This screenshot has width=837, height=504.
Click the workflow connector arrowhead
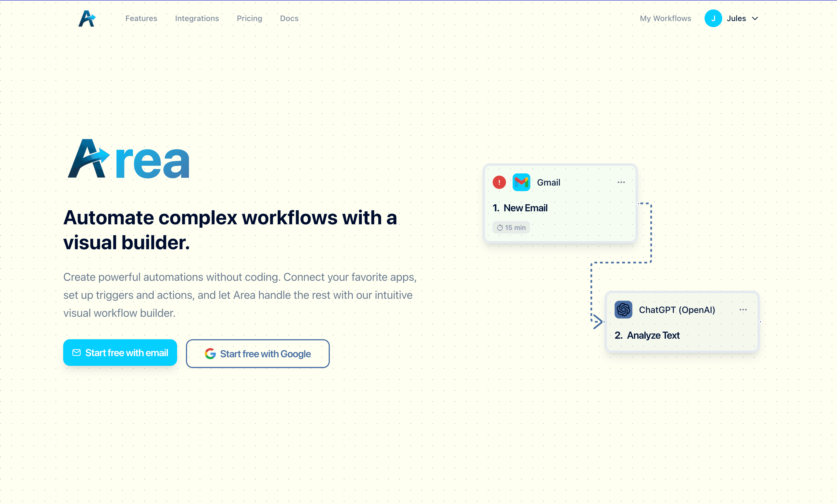[x=598, y=322]
